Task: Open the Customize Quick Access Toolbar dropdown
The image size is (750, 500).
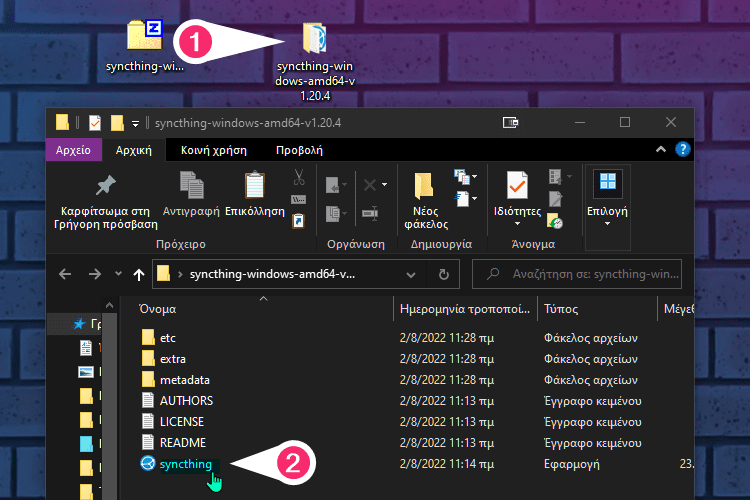Action: pos(135,124)
